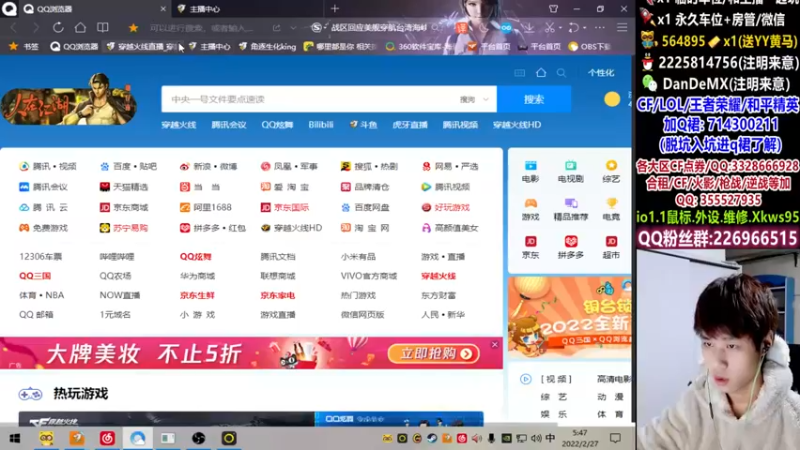The width and height of the screenshot is (800, 450).
Task: Open the OBS下载 bookmark
Action: [x=589, y=46]
